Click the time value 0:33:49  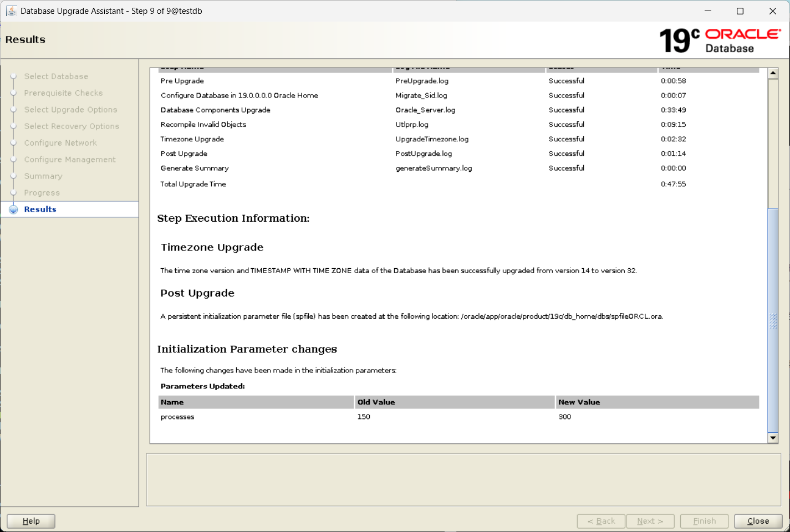[673, 110]
